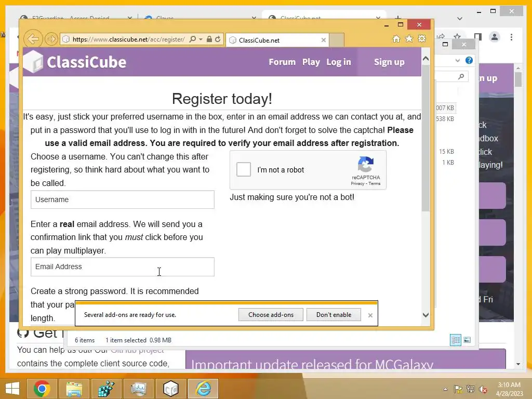Screen dimensions: 532x399
Task: Open the address bar autocomplete dropdown arrow
Action: point(201,39)
